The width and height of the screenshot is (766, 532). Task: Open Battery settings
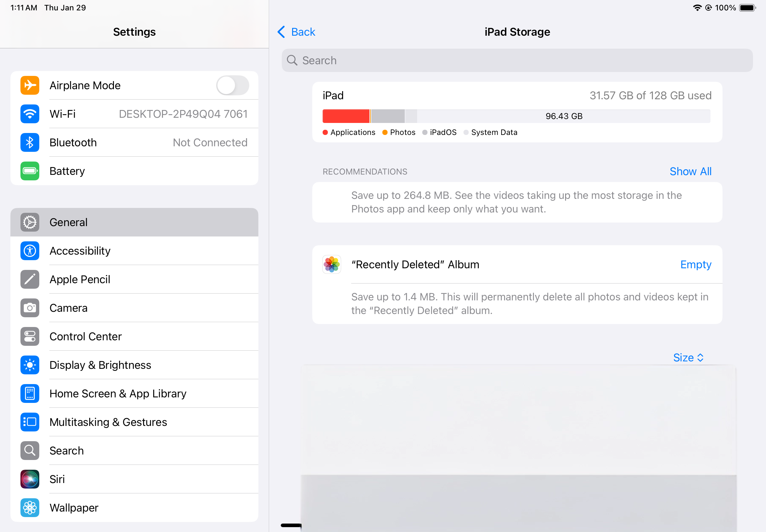pos(134,171)
